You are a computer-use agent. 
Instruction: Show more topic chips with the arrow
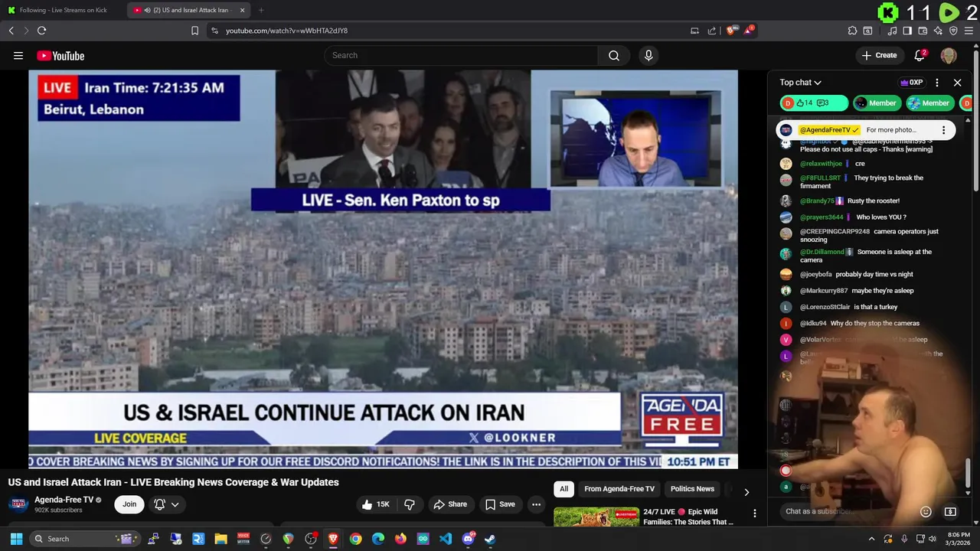(x=746, y=492)
